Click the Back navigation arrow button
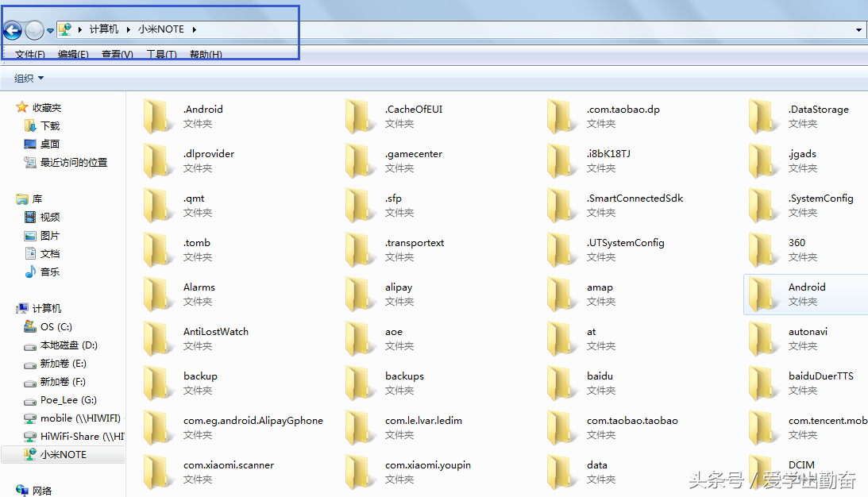 click(x=13, y=30)
